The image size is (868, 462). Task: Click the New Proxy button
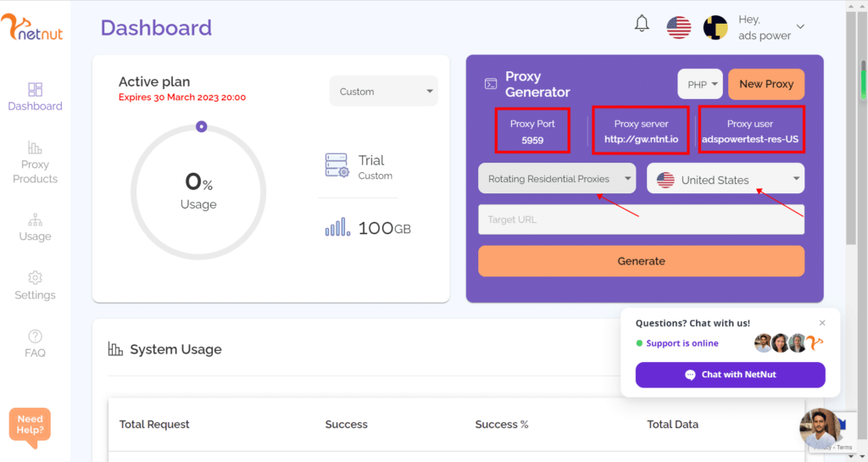[x=766, y=84]
